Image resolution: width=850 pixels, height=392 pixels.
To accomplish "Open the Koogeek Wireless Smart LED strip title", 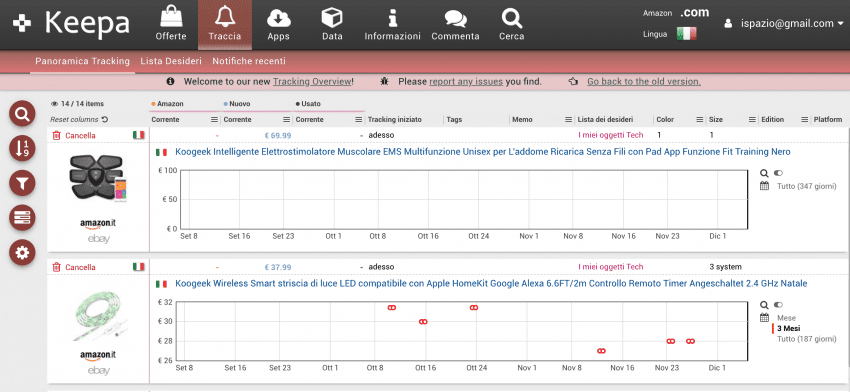I will tap(491, 284).
